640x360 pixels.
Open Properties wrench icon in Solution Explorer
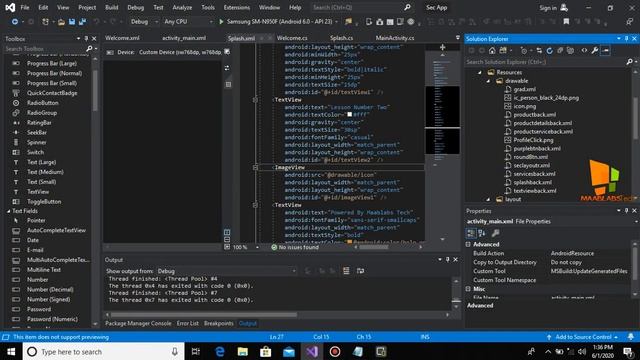point(595,50)
